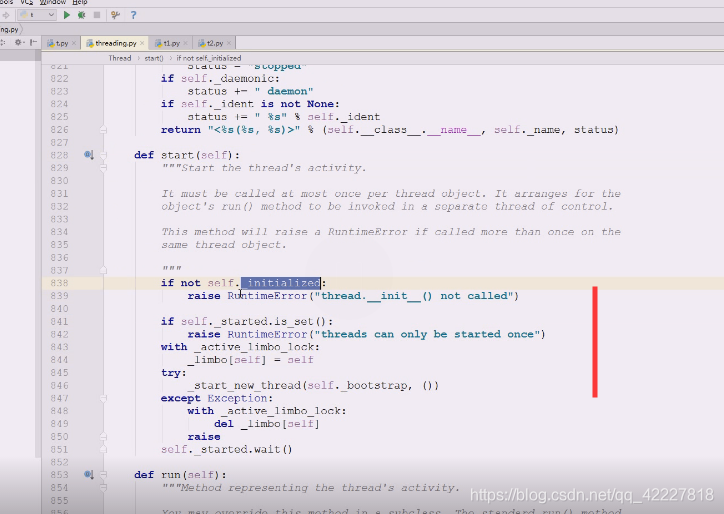Open the Help menu
This screenshot has height=514, width=724.
(79, 2)
